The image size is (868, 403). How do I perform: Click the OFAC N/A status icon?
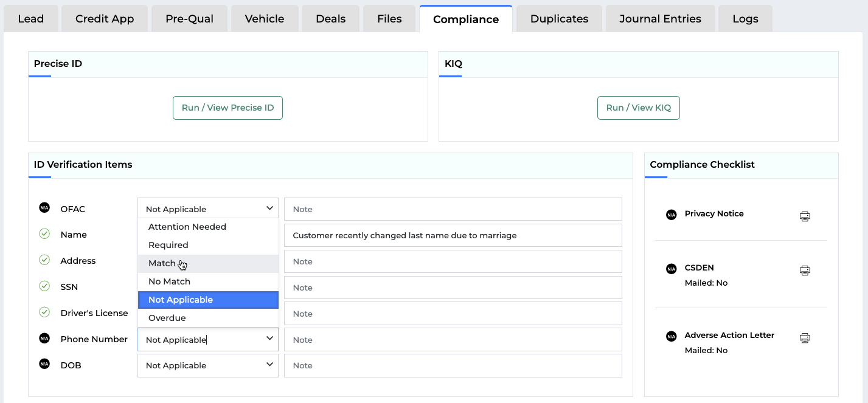pyautogui.click(x=44, y=208)
